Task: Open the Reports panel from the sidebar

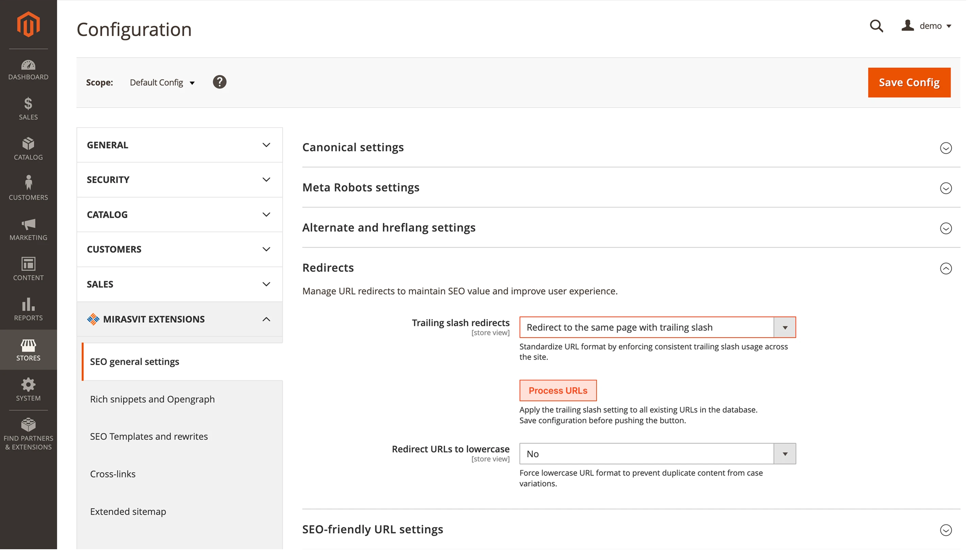Action: click(28, 310)
